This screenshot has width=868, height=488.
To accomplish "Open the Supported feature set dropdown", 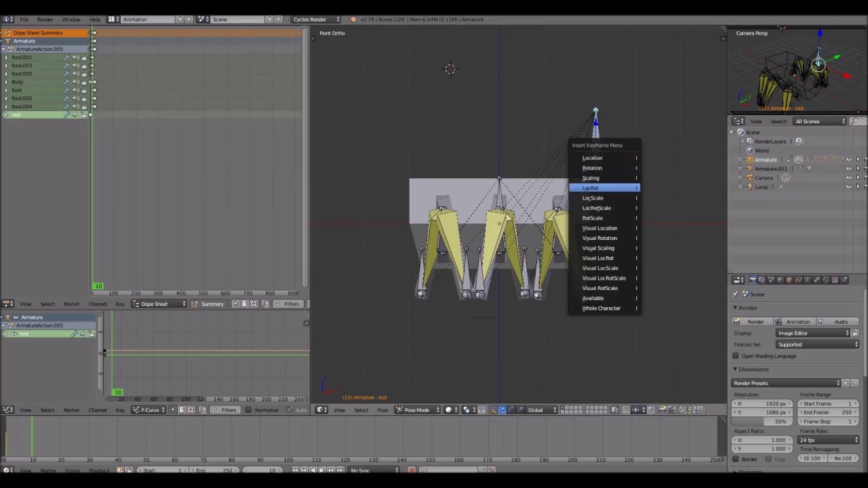I will click(x=817, y=344).
